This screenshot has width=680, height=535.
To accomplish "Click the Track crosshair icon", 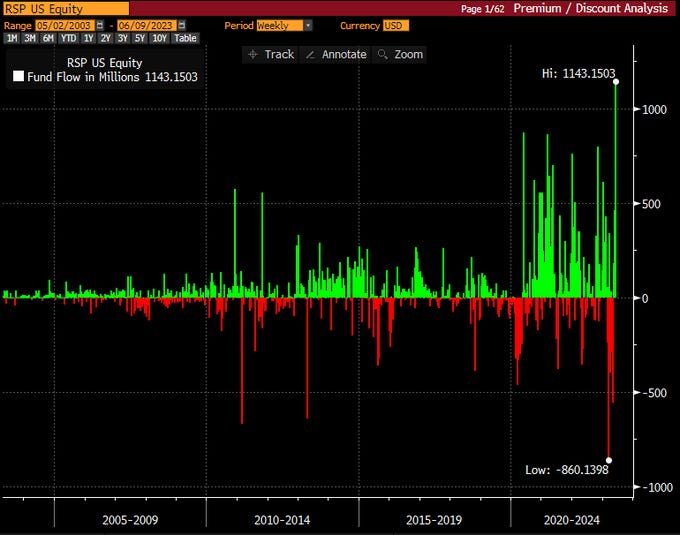I will pyautogui.click(x=252, y=55).
